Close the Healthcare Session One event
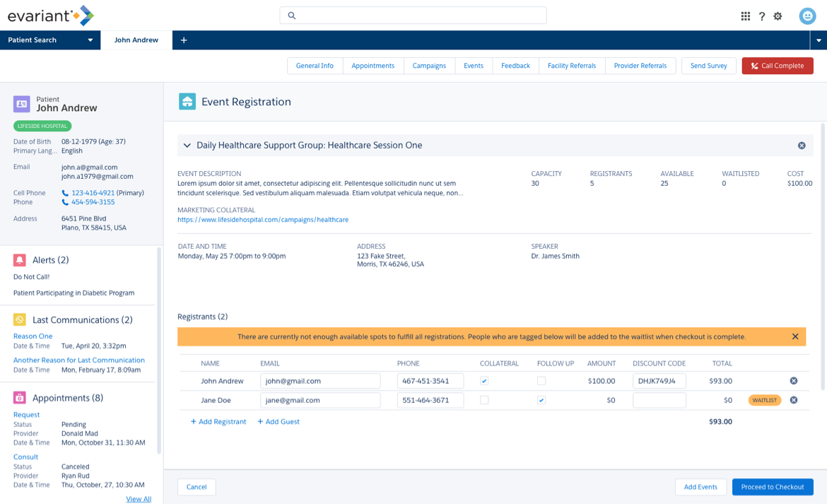Viewport: 827px width, 504px height. click(802, 146)
